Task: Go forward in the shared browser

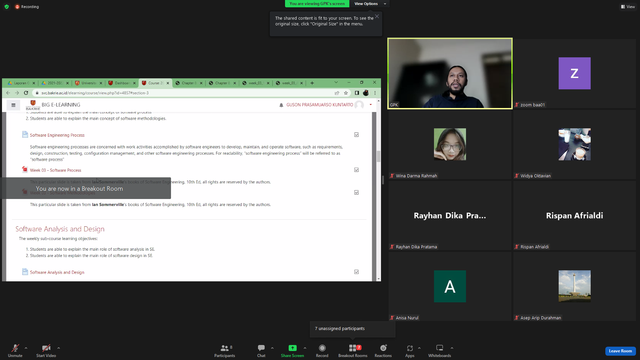Action: (x=17, y=93)
